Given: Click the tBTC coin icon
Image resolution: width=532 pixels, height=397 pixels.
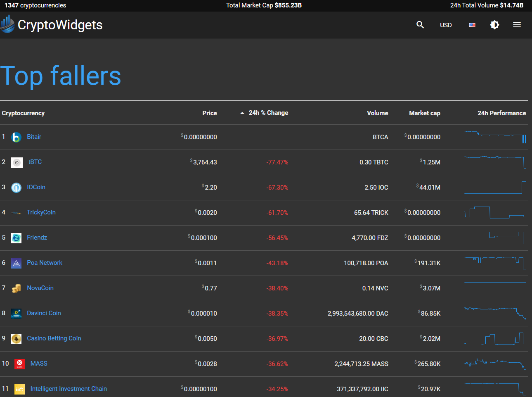Looking at the screenshot, I should coord(17,162).
